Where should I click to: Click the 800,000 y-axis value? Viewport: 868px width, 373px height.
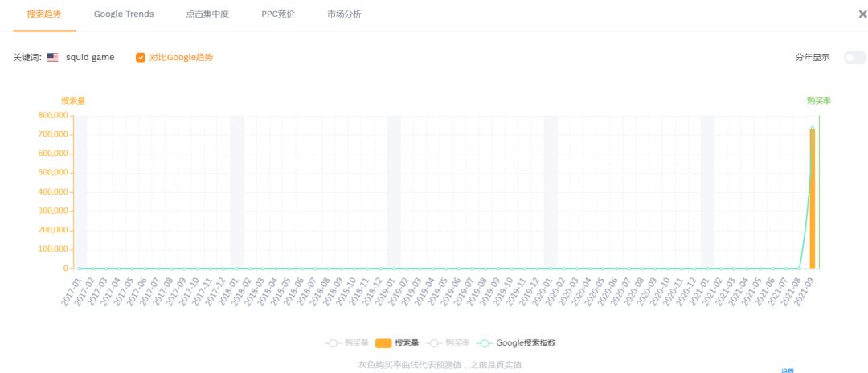(52, 115)
